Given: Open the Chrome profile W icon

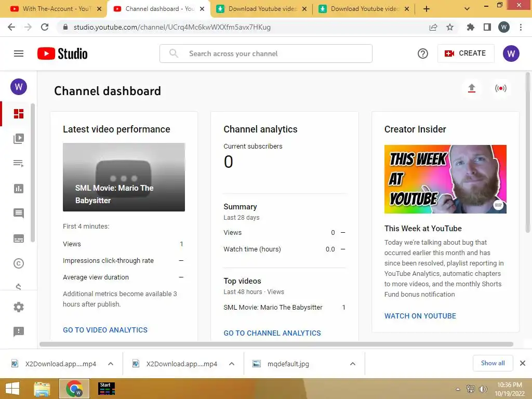Looking at the screenshot, I should click(x=504, y=27).
